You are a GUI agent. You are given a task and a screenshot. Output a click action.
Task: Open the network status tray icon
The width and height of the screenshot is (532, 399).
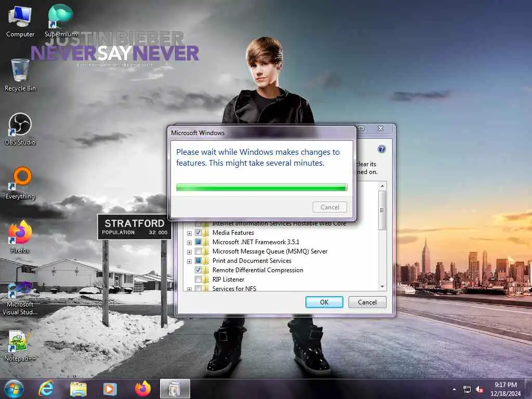click(467, 390)
